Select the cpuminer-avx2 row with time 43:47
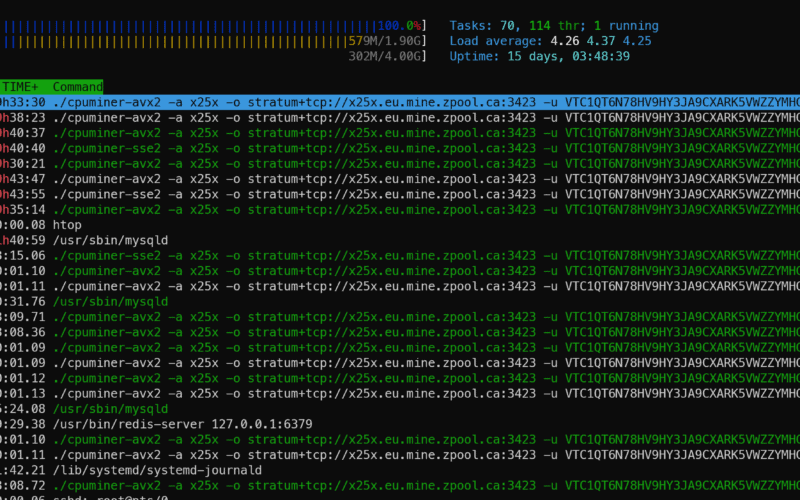This screenshot has width=800, height=500. tap(400, 179)
